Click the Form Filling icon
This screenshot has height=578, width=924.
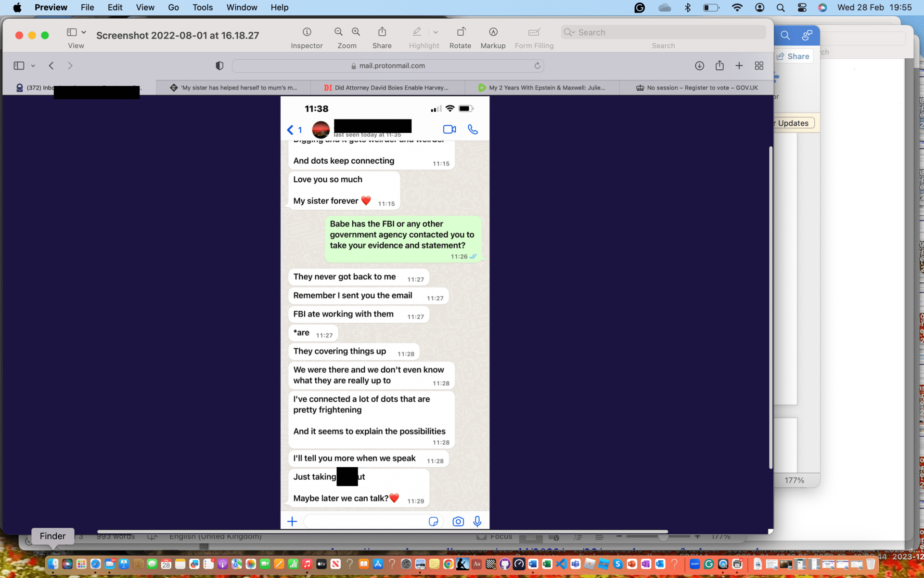(x=534, y=32)
